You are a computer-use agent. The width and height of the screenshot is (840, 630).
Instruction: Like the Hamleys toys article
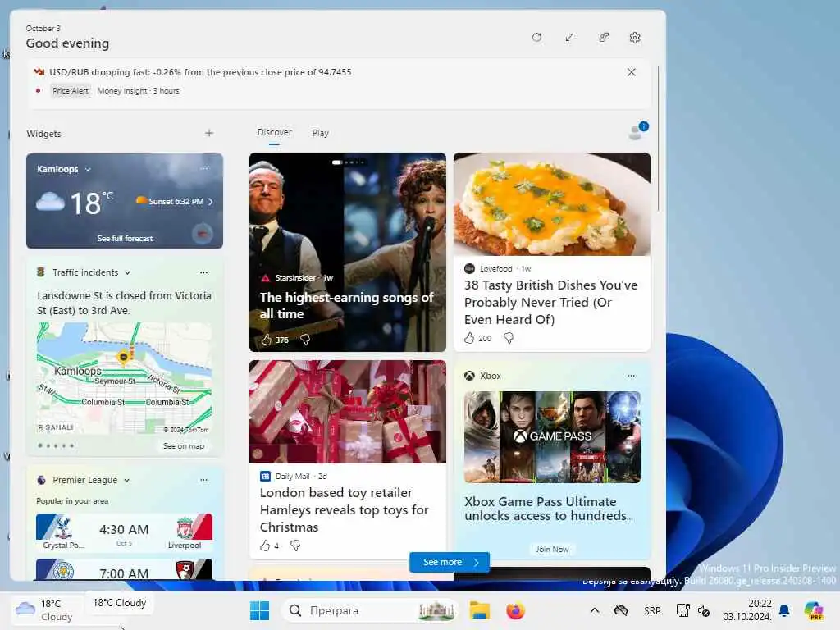(x=265, y=546)
